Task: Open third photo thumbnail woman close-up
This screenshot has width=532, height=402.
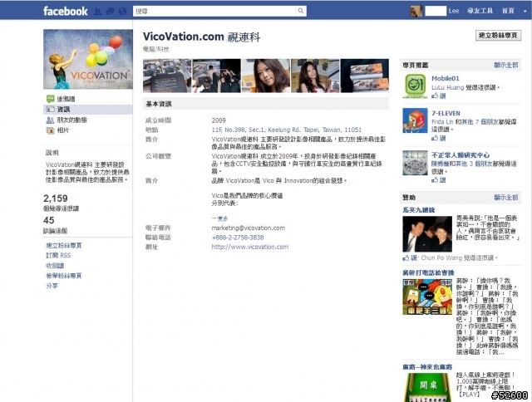Action: click(266, 76)
